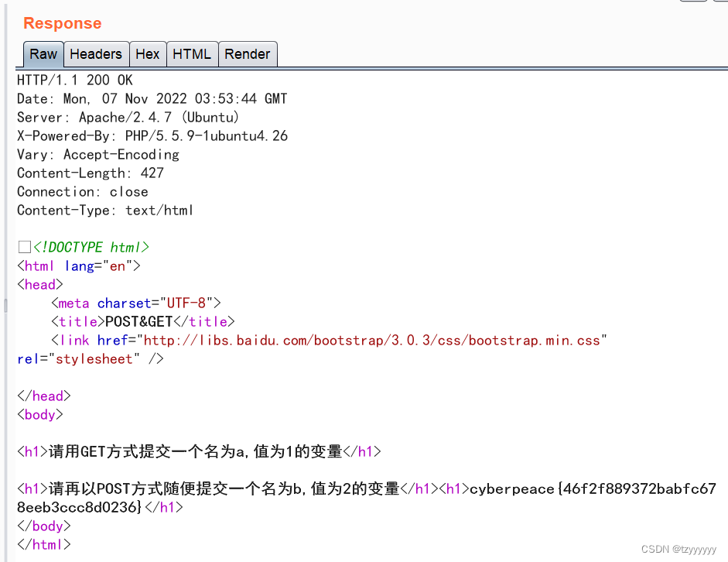Click the X-Powered-By PHP header line

tap(152, 136)
